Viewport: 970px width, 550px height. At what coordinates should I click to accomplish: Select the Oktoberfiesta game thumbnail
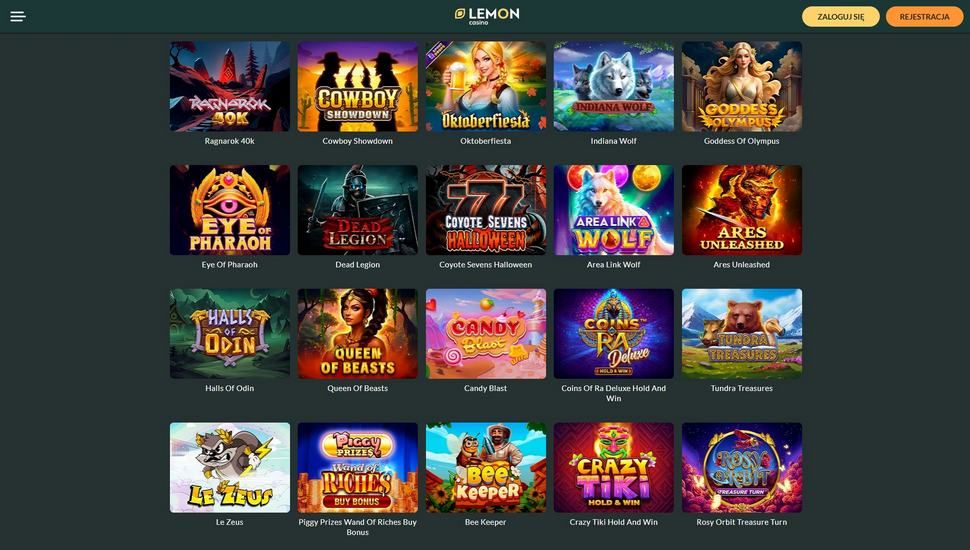[x=486, y=87]
